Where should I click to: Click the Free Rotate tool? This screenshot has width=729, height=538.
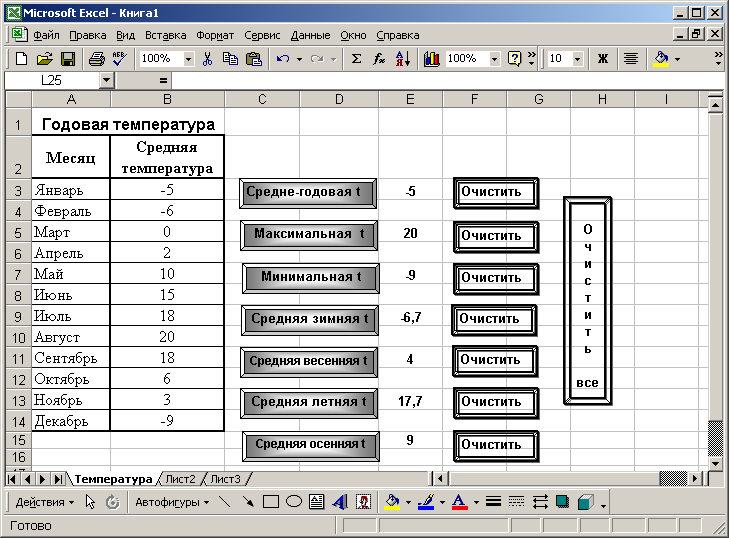pos(113,502)
